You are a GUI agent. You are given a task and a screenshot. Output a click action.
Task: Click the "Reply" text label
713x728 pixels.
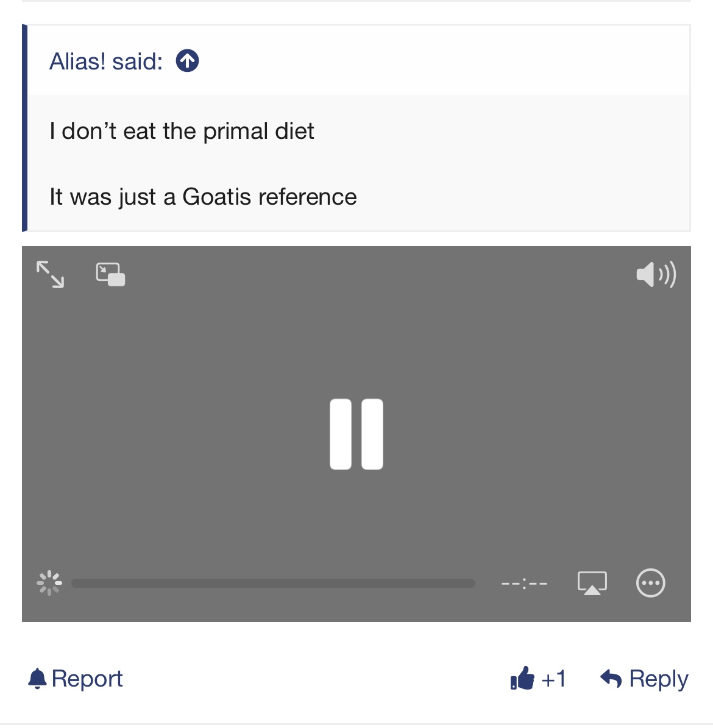pyautogui.click(x=658, y=679)
